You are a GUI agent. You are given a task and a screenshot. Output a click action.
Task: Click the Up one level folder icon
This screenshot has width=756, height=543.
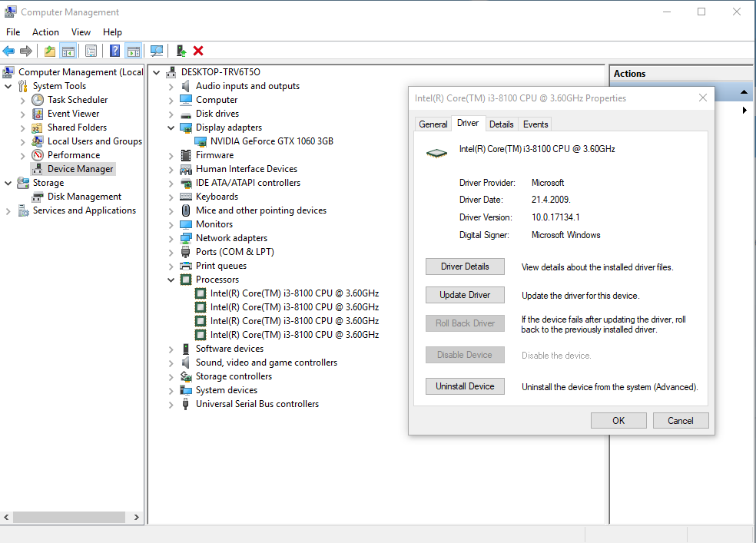(x=50, y=51)
